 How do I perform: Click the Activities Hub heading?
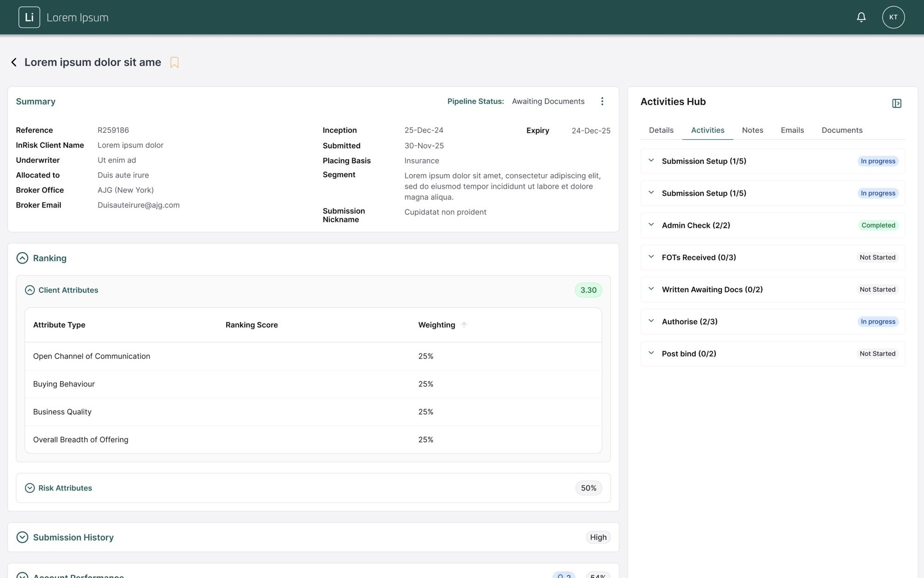point(673,102)
